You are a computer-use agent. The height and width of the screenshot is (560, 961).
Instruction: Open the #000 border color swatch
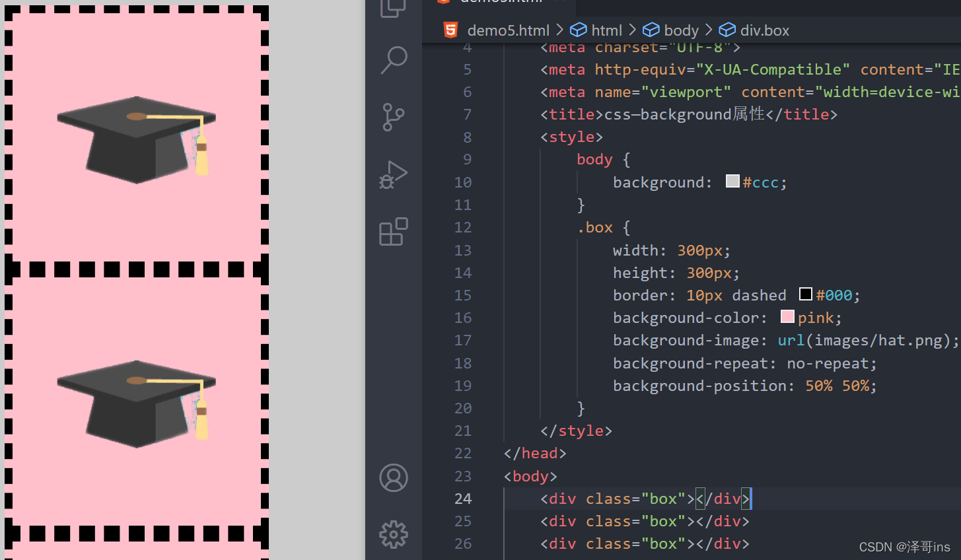tap(806, 294)
